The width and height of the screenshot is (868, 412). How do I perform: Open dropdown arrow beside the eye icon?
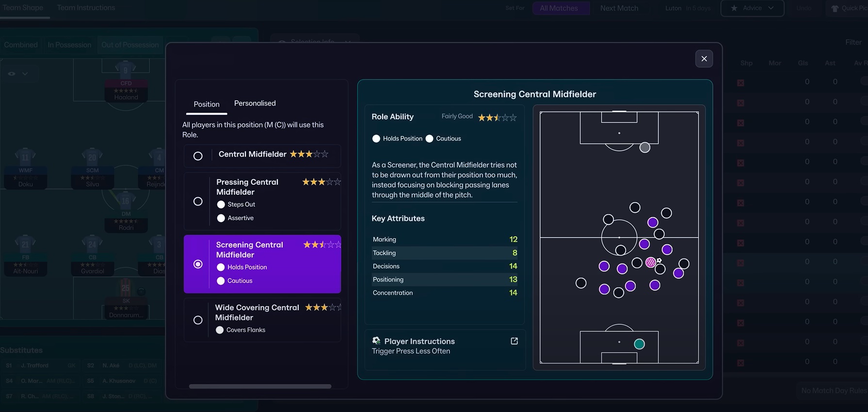point(25,74)
